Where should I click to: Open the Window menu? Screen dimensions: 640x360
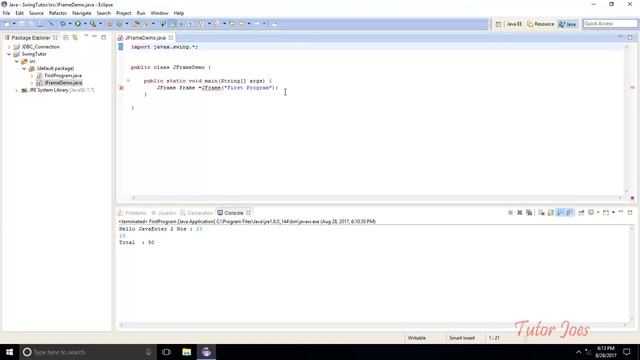coord(159,13)
